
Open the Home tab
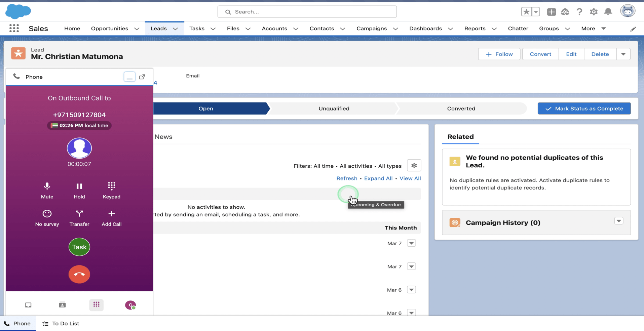(x=72, y=29)
